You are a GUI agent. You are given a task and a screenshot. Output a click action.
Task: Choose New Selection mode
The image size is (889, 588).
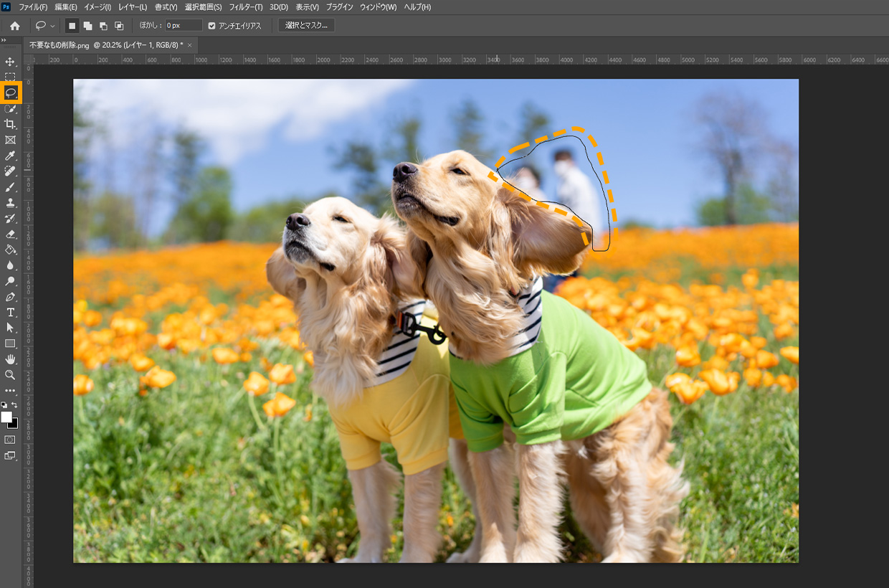tap(72, 26)
